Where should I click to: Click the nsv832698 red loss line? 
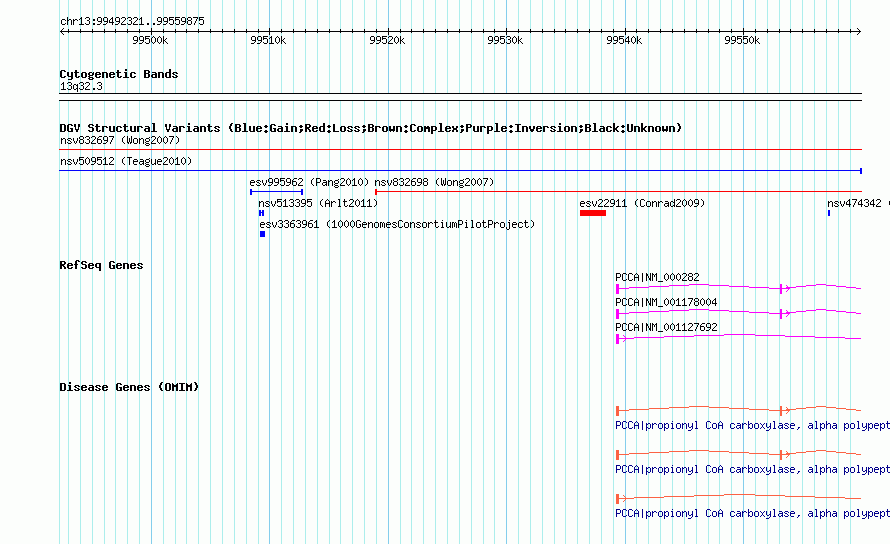[x=618, y=192]
